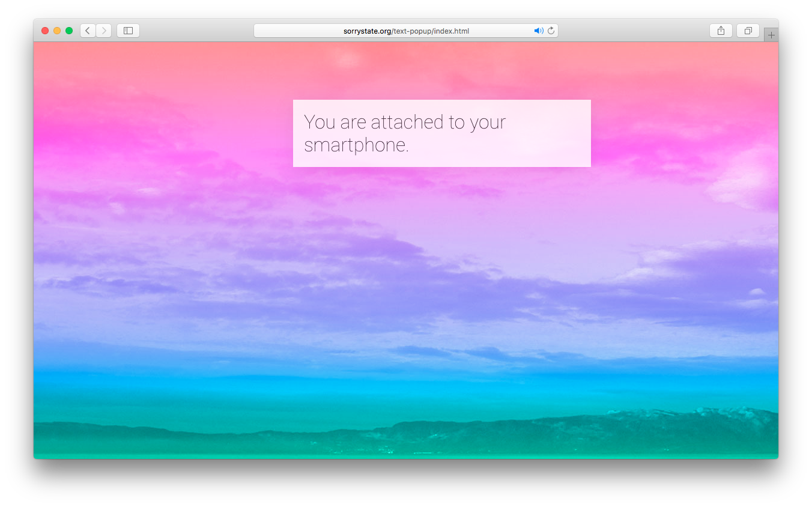The height and width of the screenshot is (507, 812).
Task: Open the Share menu
Action: coord(721,31)
